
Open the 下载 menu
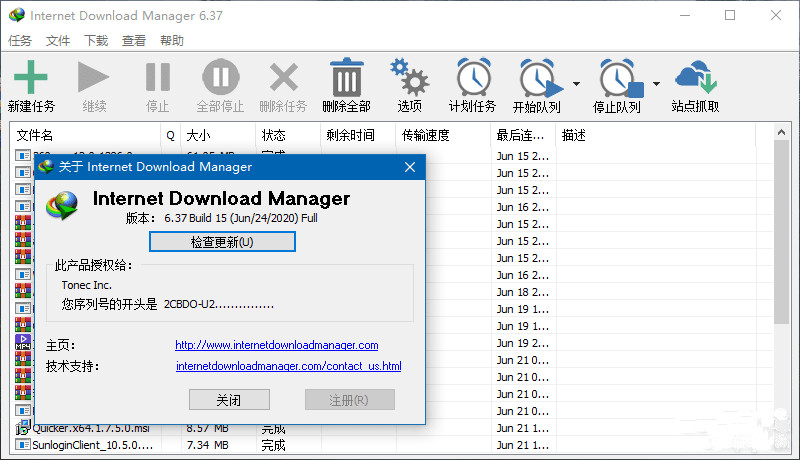coord(96,40)
